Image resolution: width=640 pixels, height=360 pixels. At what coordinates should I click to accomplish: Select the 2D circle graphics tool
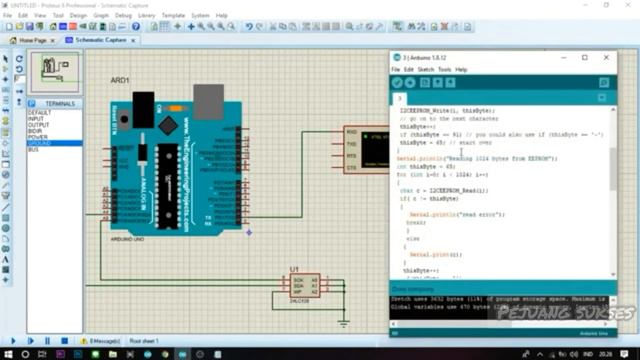click(6, 228)
